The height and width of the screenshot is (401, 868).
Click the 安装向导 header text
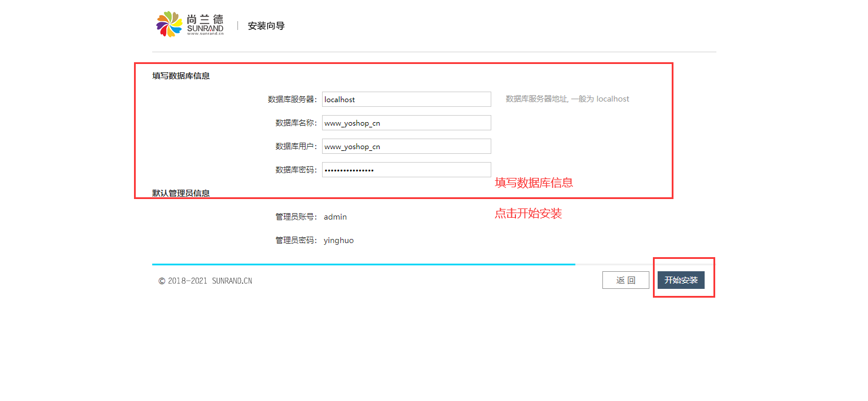pyautogui.click(x=266, y=26)
